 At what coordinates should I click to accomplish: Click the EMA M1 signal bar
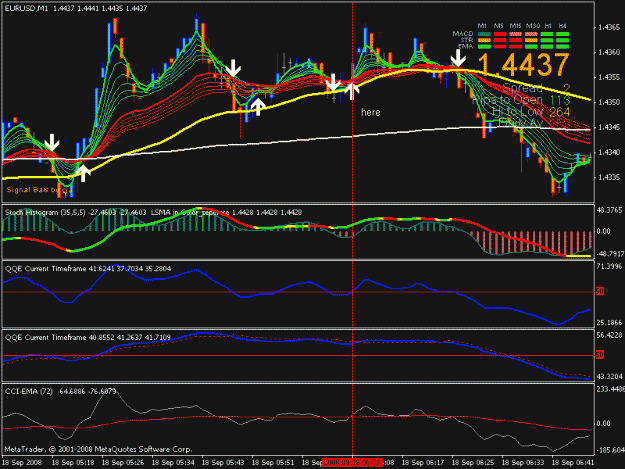click(x=484, y=47)
